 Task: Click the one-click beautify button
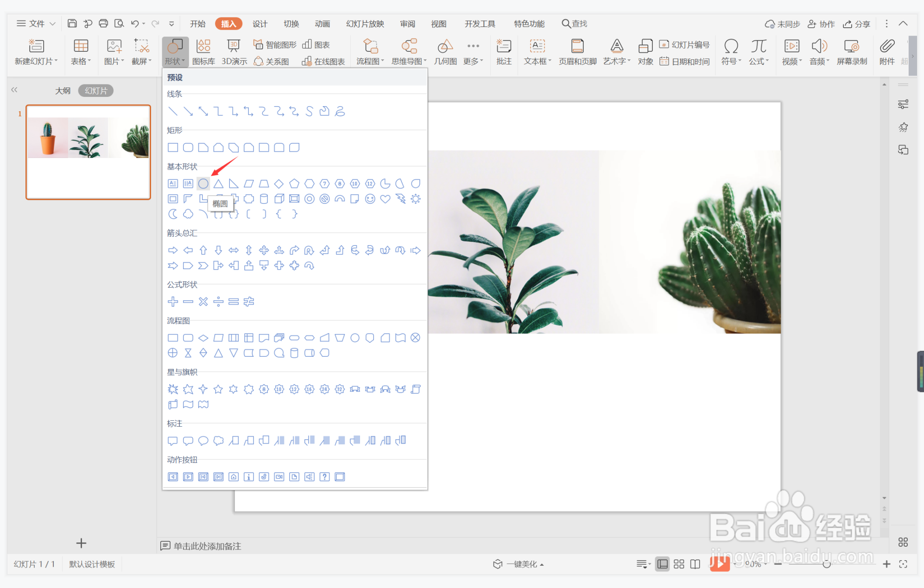point(519,564)
